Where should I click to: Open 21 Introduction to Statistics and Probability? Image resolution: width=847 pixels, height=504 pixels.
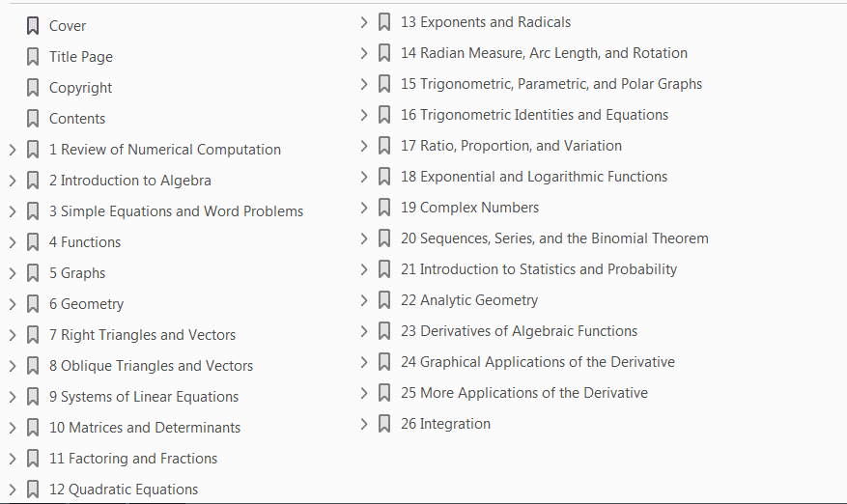539,269
